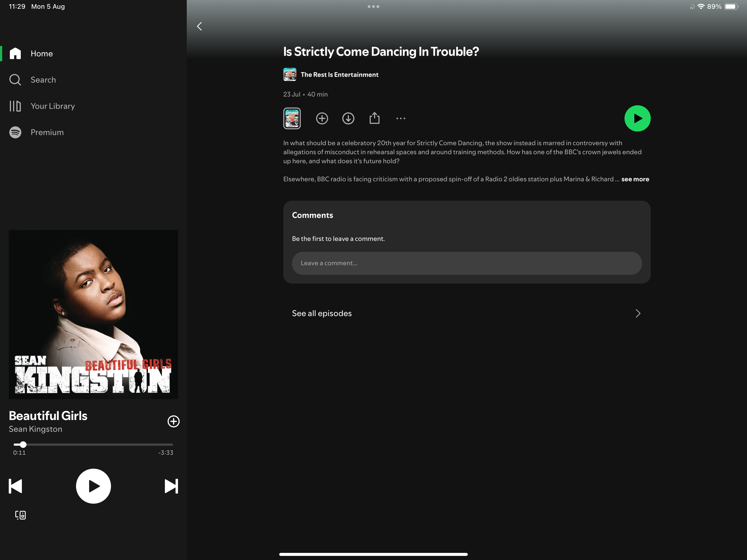Share the episode
747x560 pixels.
click(x=375, y=118)
